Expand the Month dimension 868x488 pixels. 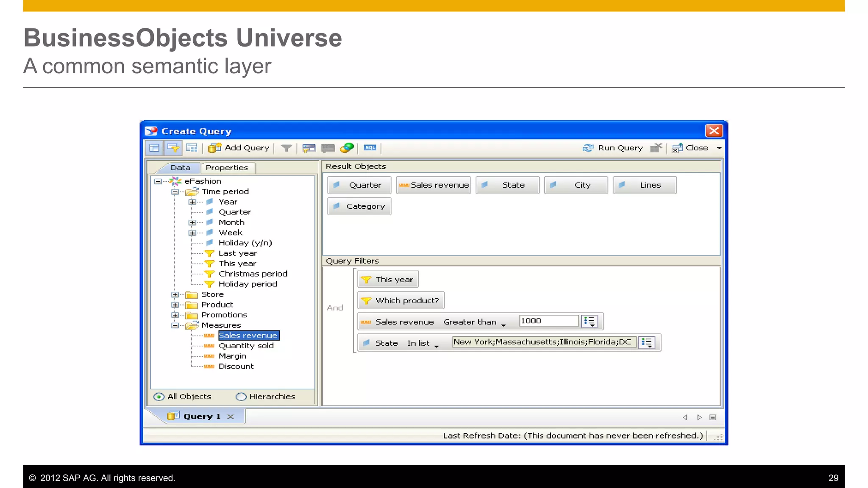pos(192,222)
